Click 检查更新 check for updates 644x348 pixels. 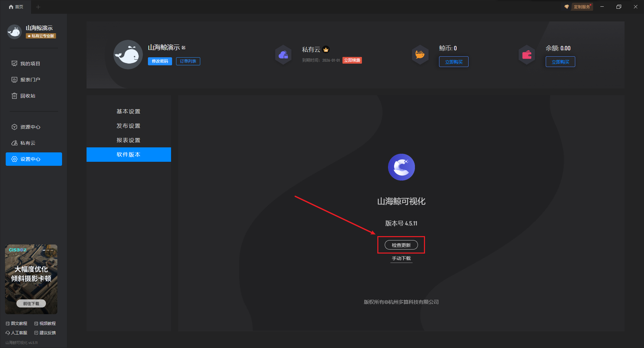(401, 245)
